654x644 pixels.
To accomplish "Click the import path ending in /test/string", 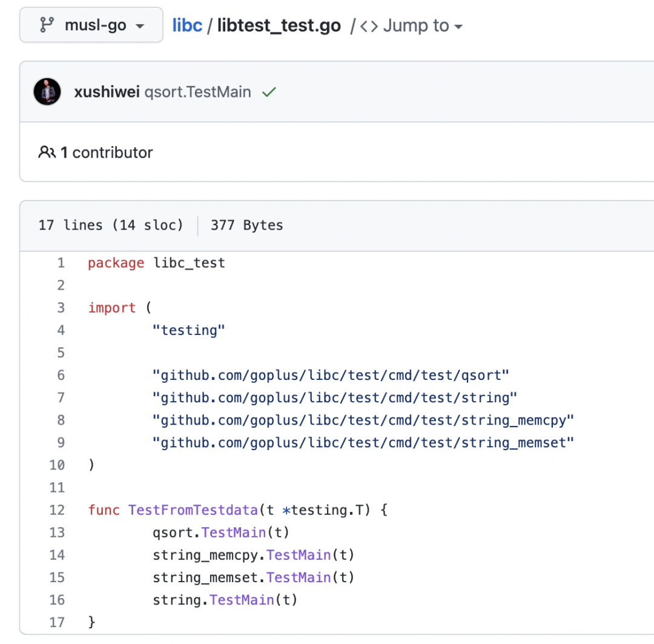I will coord(335,398).
